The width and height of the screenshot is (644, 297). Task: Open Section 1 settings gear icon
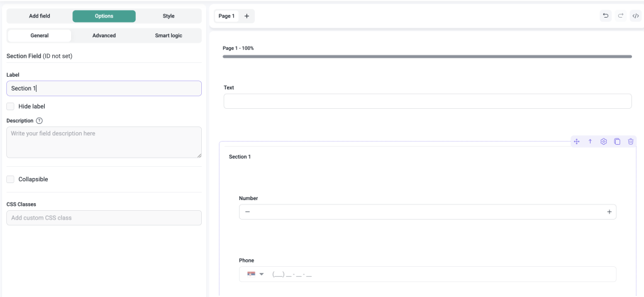(x=603, y=142)
